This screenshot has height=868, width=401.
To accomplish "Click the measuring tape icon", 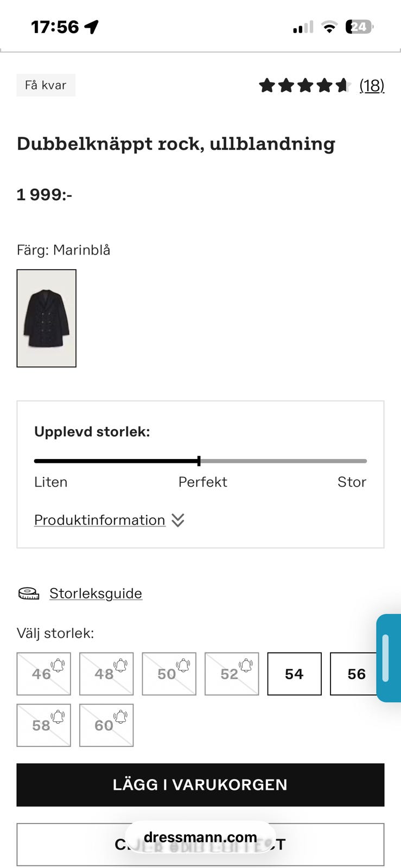I will [29, 593].
